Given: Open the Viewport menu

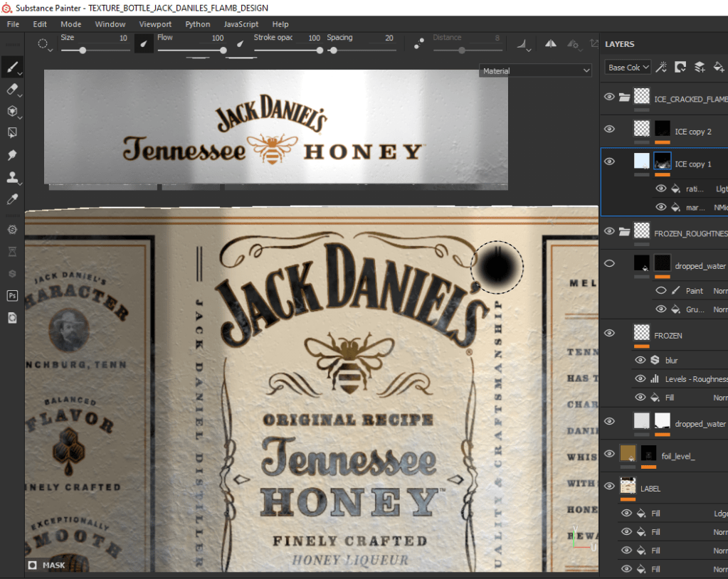Looking at the screenshot, I should pos(155,24).
